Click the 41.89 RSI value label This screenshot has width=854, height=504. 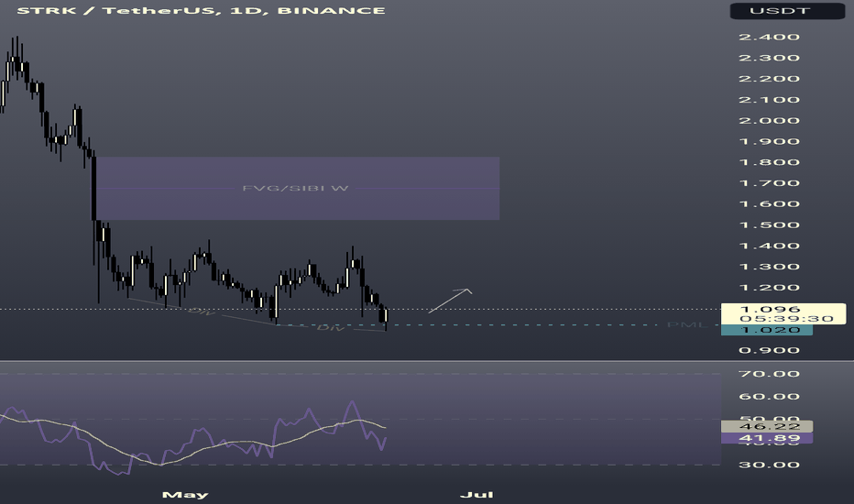coord(767,438)
